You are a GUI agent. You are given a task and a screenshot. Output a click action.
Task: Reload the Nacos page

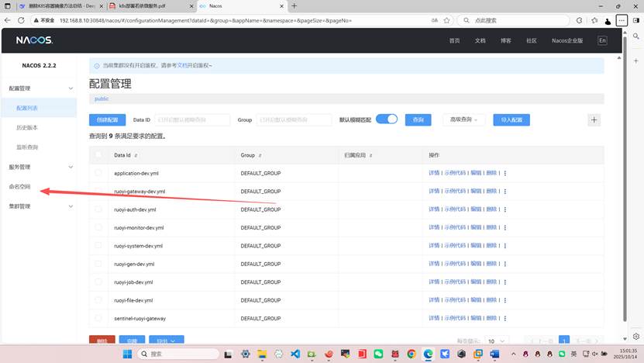pos(22,20)
